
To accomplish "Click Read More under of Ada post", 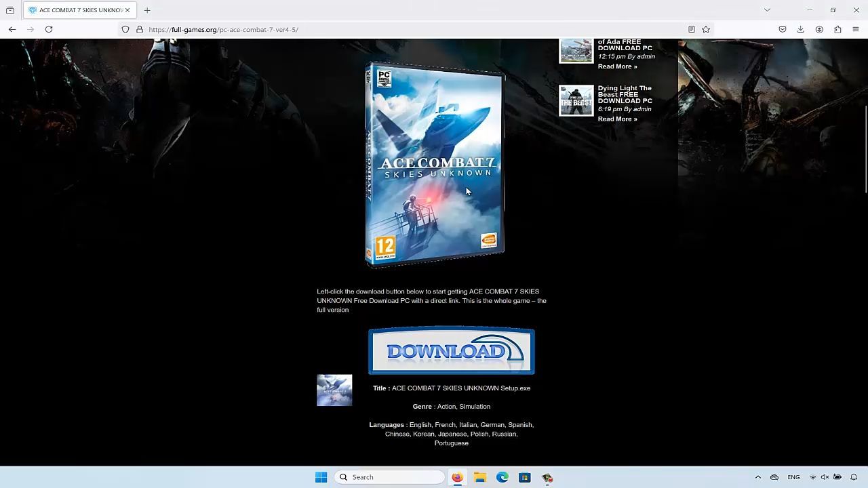I will 617,66.
